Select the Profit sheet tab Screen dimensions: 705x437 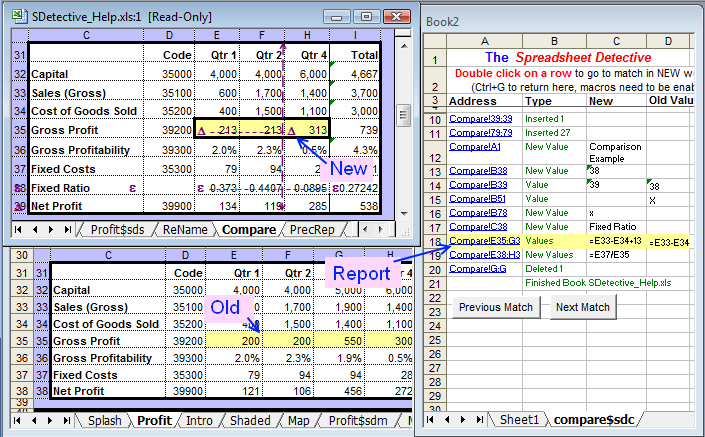point(154,421)
